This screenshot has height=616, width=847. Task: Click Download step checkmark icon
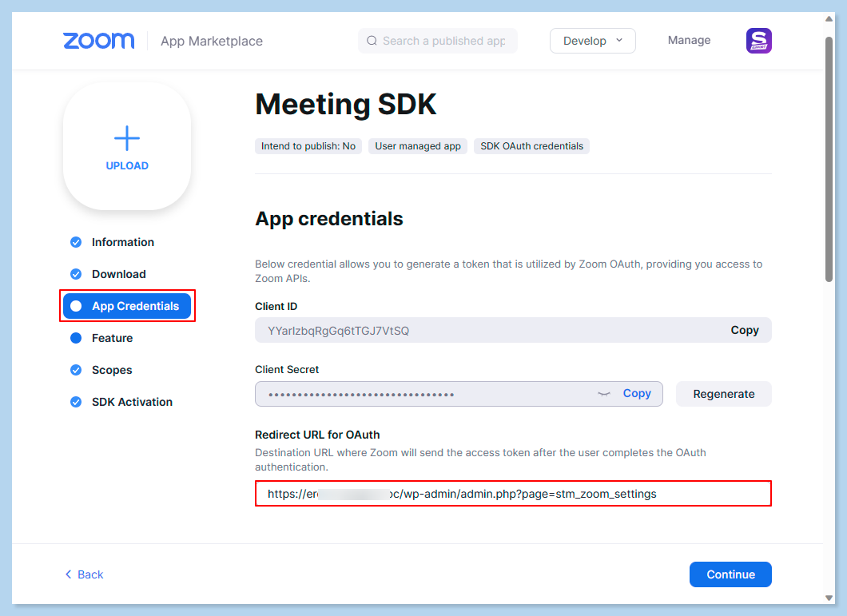76,274
